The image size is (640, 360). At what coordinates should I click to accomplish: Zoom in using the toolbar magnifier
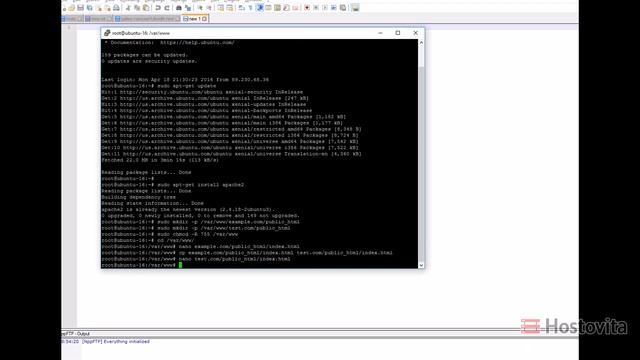click(200, 8)
